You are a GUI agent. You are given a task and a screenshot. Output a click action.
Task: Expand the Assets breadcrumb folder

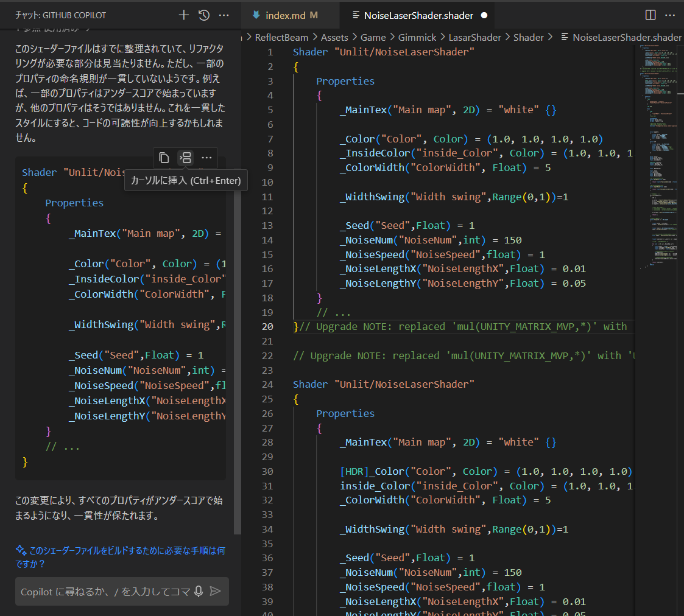tap(334, 37)
